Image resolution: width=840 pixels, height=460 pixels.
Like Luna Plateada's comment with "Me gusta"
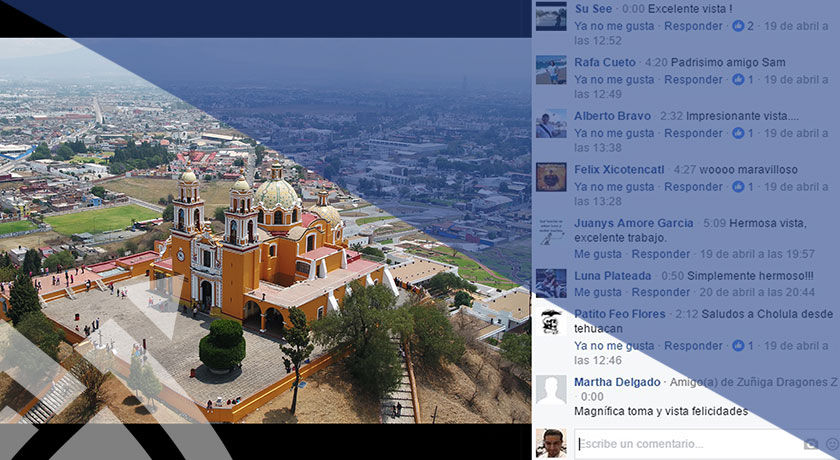pos(598,292)
